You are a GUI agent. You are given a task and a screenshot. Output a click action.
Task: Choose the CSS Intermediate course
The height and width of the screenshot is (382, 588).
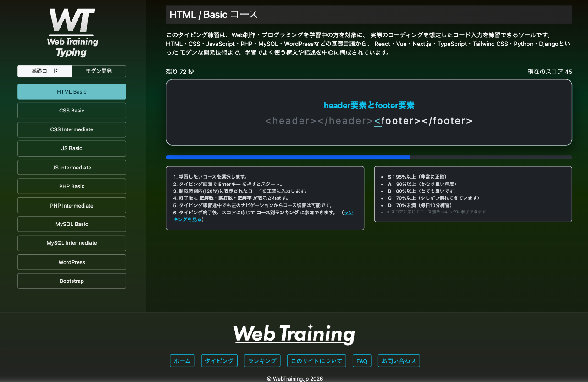coord(72,129)
